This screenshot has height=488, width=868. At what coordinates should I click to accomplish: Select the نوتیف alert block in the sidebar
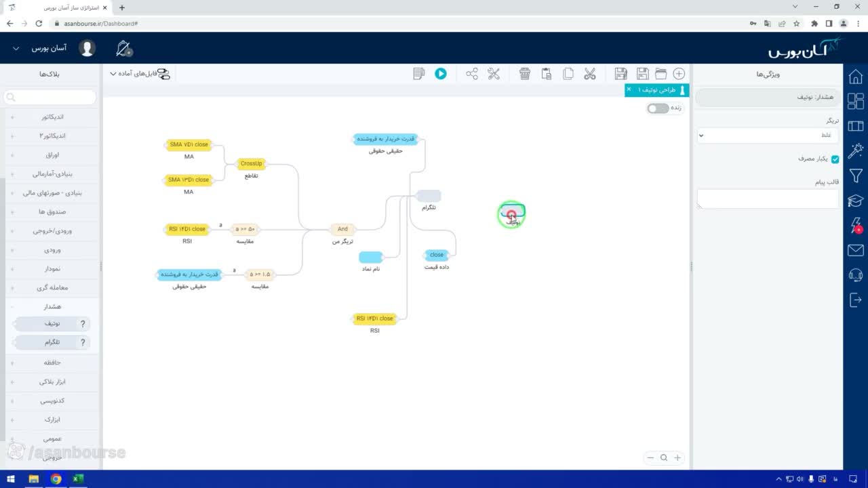tap(52, 324)
